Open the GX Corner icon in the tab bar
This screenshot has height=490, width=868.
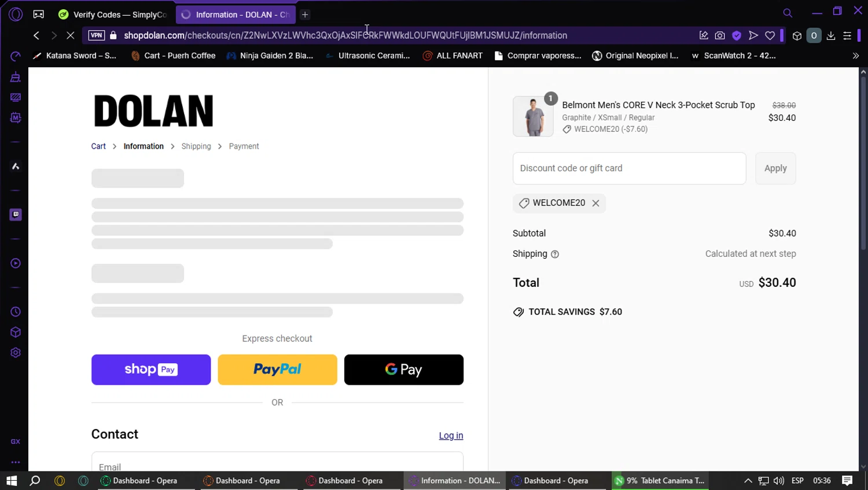click(39, 14)
